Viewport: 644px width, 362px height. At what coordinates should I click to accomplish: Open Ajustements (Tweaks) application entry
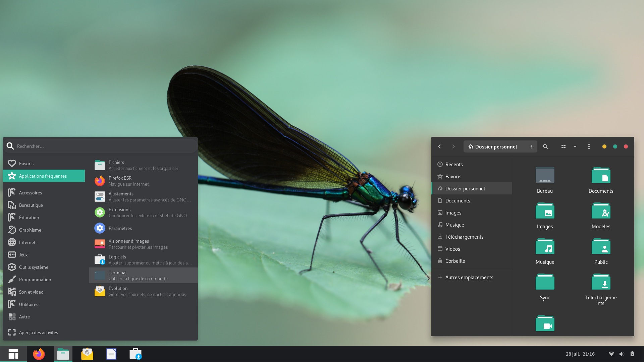coord(143,197)
